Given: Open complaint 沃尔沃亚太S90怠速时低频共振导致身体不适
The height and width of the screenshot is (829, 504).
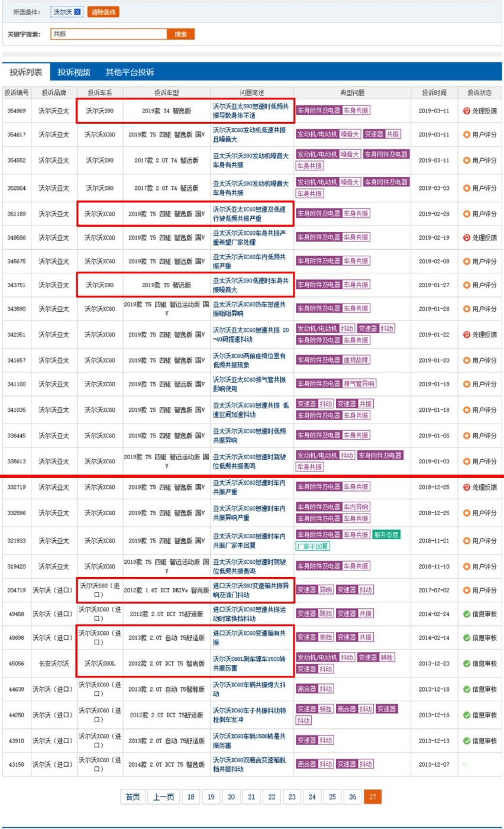Looking at the screenshot, I should pos(251,111).
